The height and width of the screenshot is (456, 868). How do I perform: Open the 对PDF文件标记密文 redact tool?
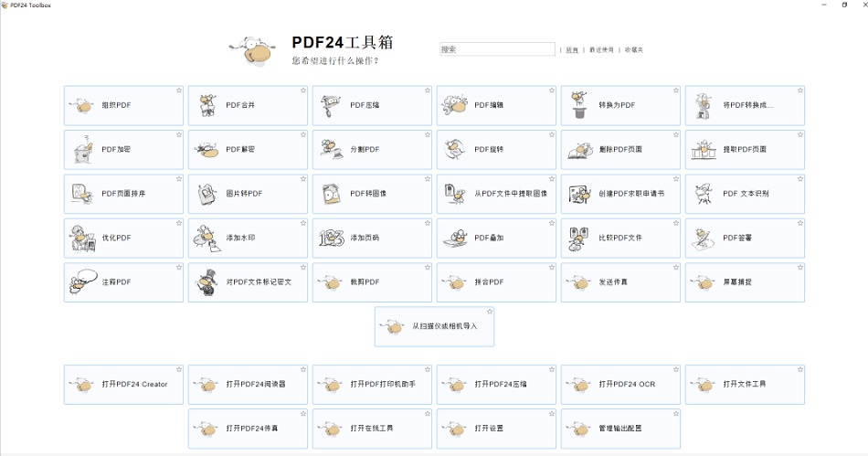click(x=248, y=282)
